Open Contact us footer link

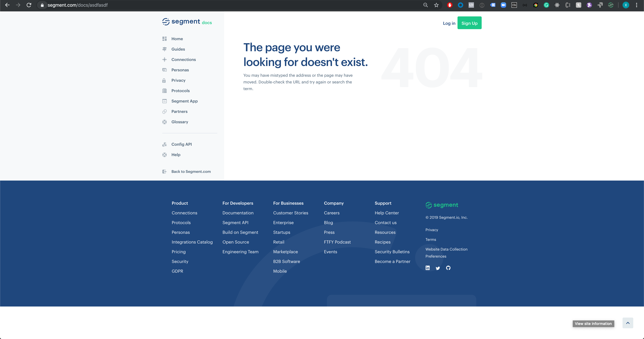[386, 223]
